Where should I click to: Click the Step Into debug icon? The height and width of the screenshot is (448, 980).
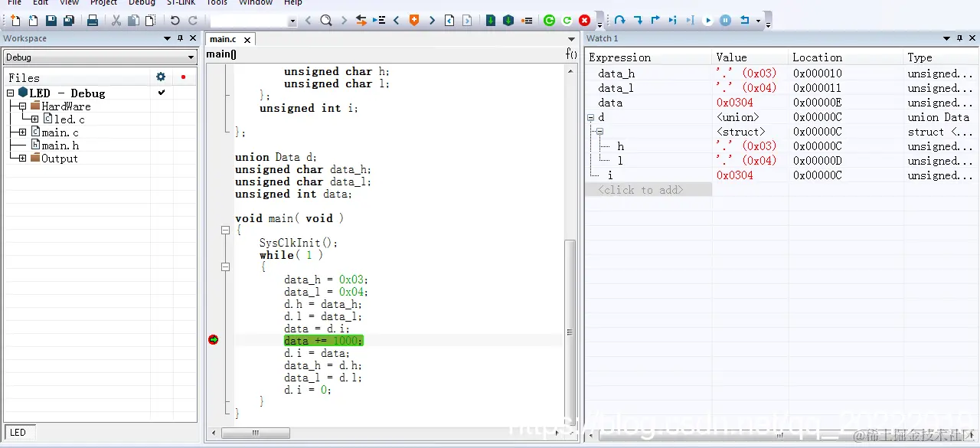point(638,21)
